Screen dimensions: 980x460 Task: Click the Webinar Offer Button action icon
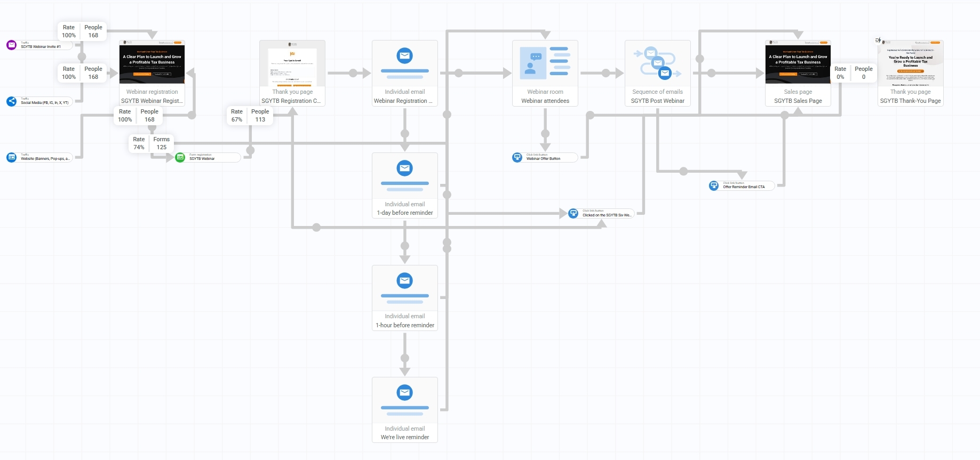point(517,157)
